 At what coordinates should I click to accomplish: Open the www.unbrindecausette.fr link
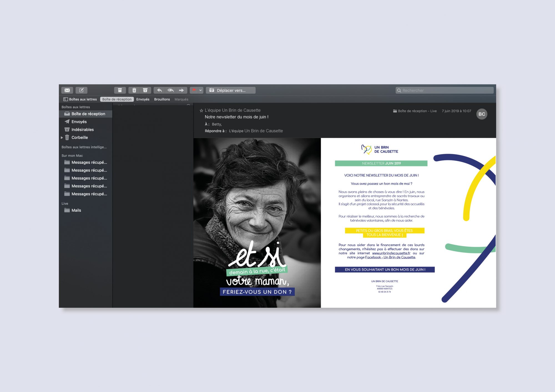click(391, 253)
